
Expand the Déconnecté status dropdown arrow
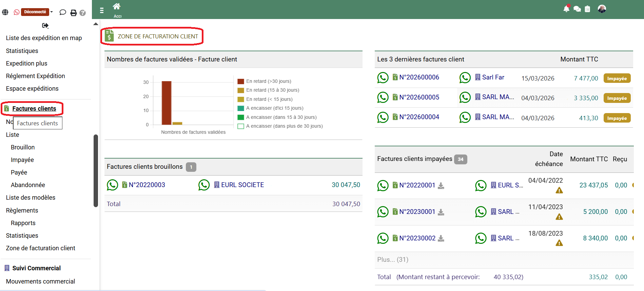(52, 12)
